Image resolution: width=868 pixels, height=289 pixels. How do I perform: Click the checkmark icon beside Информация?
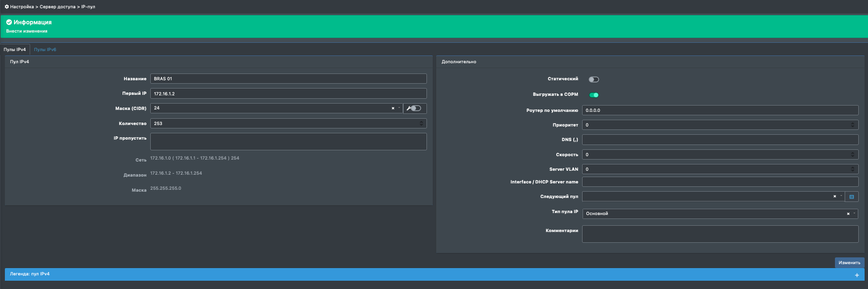coord(9,22)
